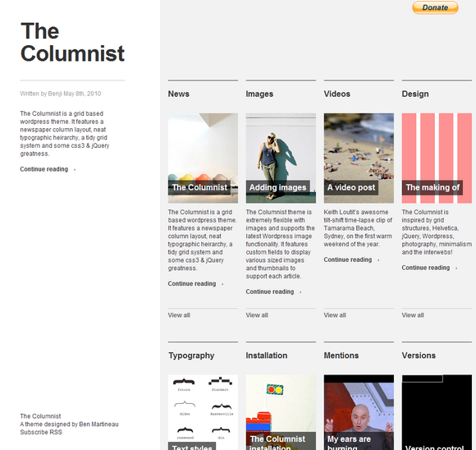The image size is (476, 450).
Task: Open the Adding images post thumbnail
Action: pos(281,158)
